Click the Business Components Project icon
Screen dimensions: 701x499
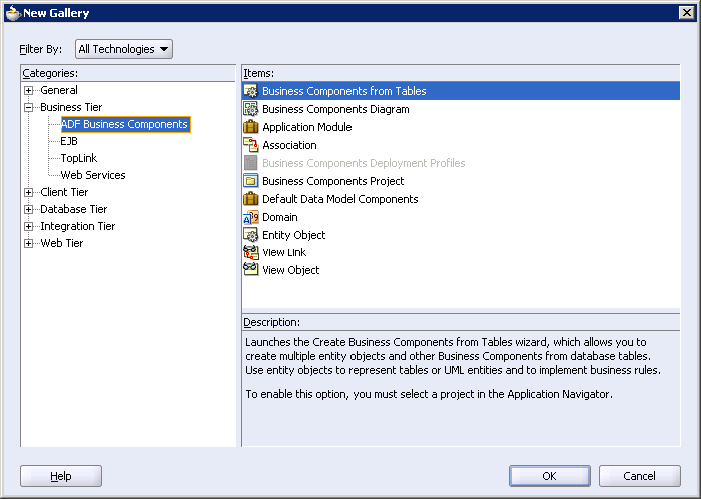250,181
